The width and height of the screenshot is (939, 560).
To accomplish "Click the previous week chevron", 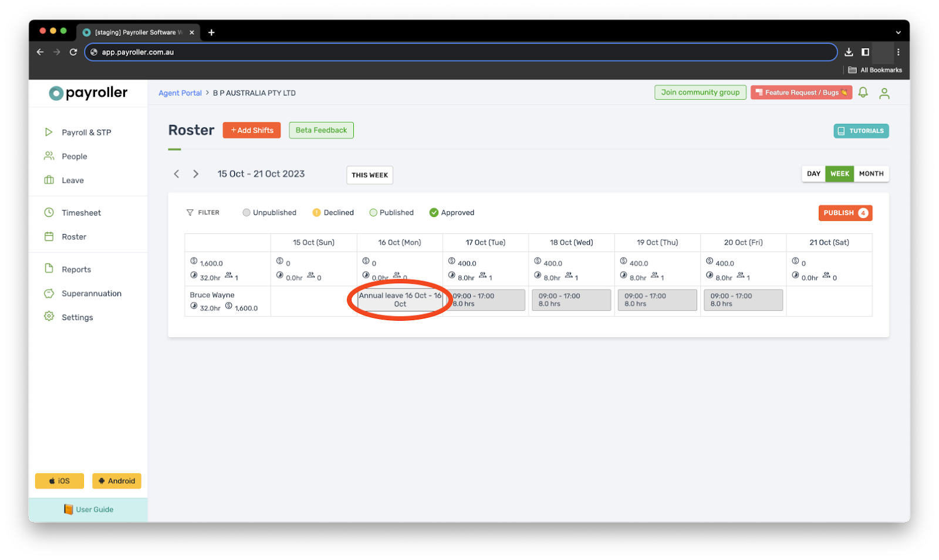I will [177, 174].
